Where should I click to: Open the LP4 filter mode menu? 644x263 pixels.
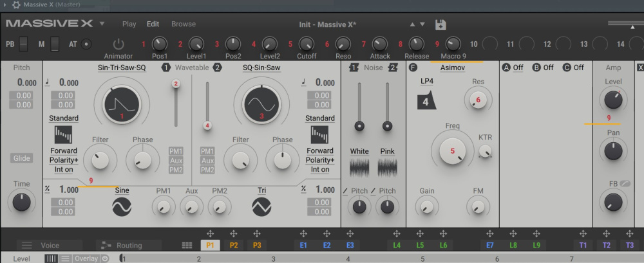(427, 81)
